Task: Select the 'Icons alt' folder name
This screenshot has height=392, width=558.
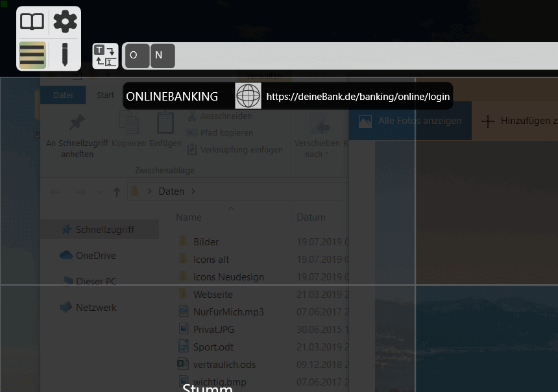Action: click(211, 259)
